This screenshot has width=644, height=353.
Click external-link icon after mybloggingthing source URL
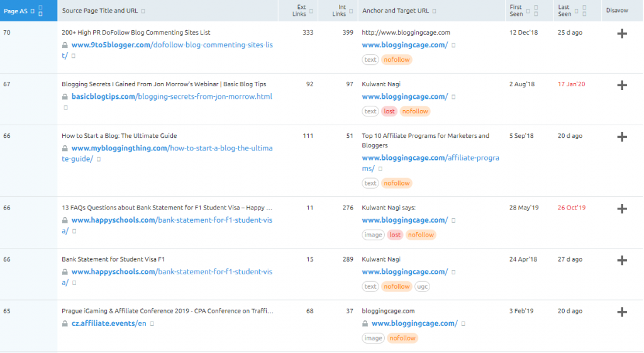pyautogui.click(x=99, y=159)
